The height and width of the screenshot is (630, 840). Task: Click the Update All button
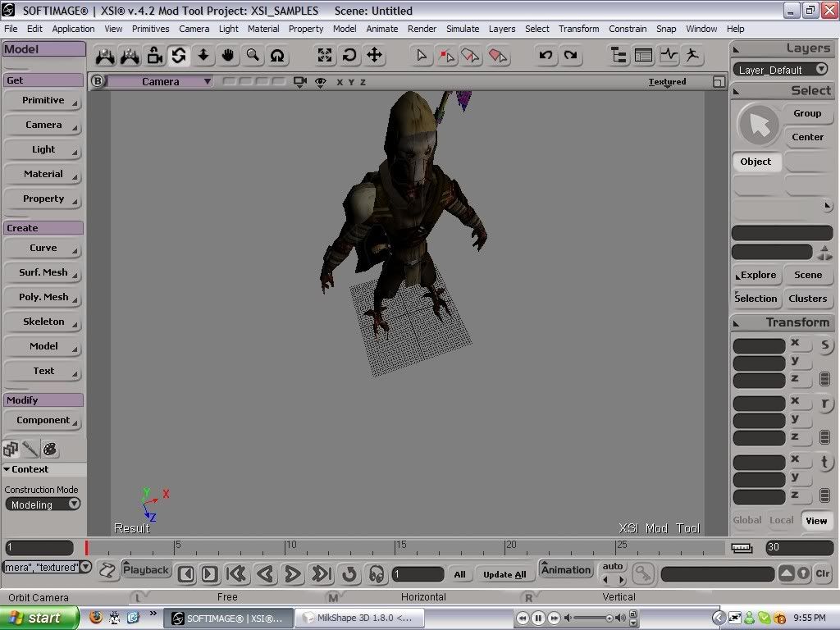pyautogui.click(x=504, y=574)
